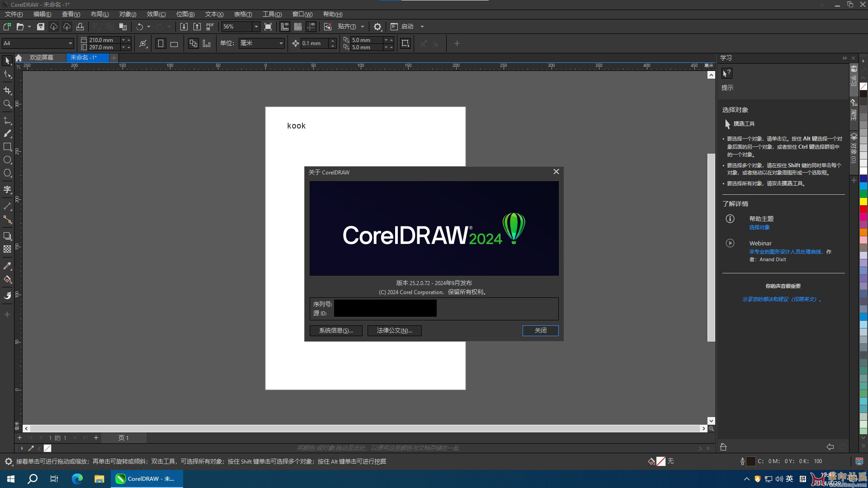Select the Rectangle tool

[x=7, y=147]
